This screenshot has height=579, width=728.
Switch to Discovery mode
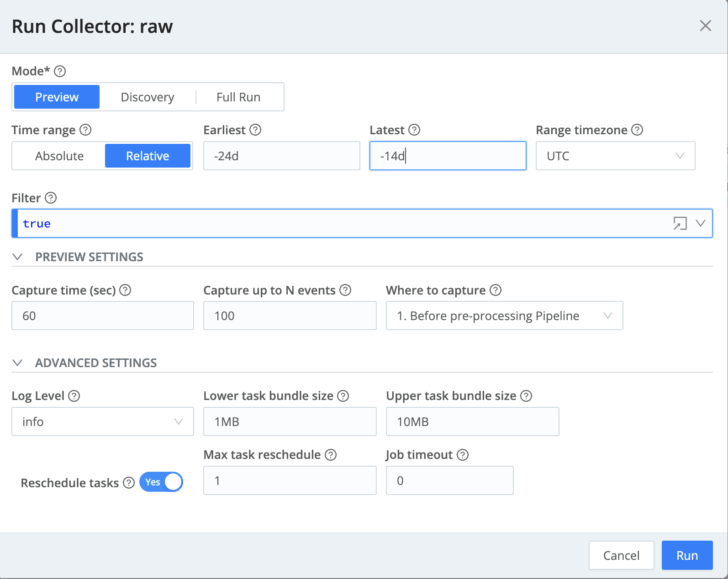[148, 97]
